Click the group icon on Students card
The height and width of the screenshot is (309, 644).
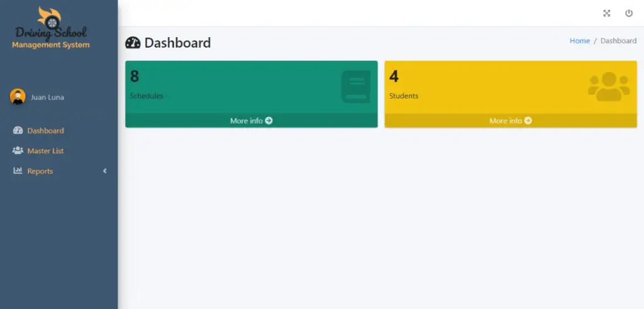click(609, 87)
